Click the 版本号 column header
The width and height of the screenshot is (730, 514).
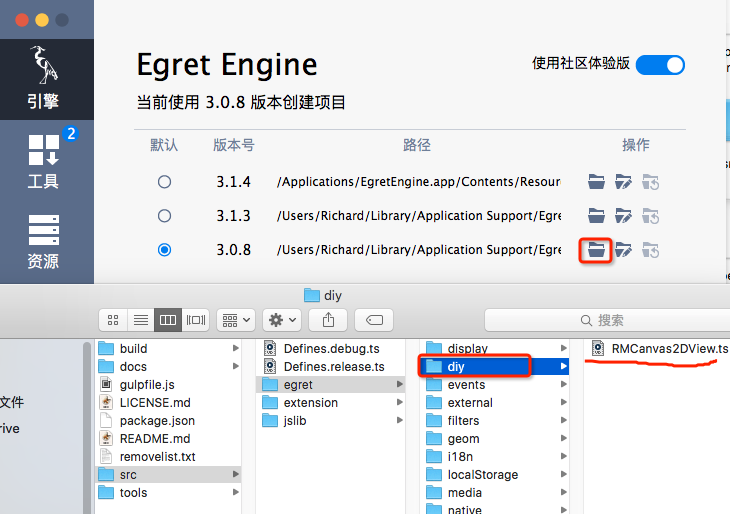pos(234,145)
